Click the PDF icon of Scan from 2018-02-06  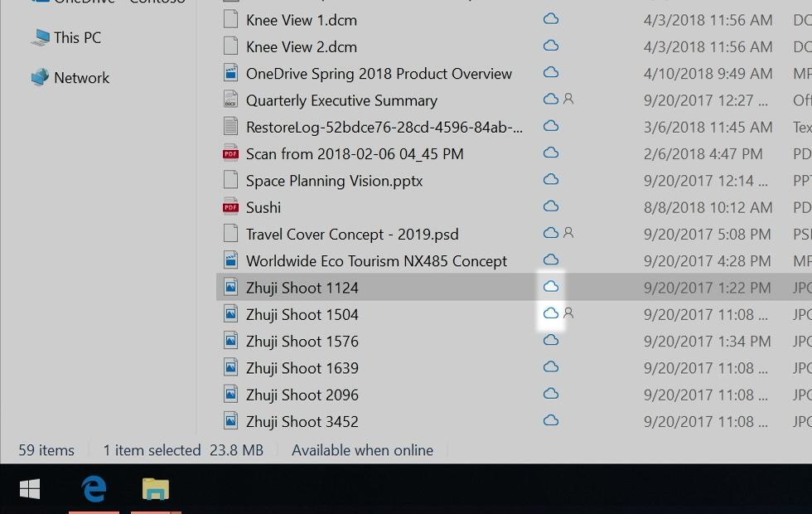(230, 153)
